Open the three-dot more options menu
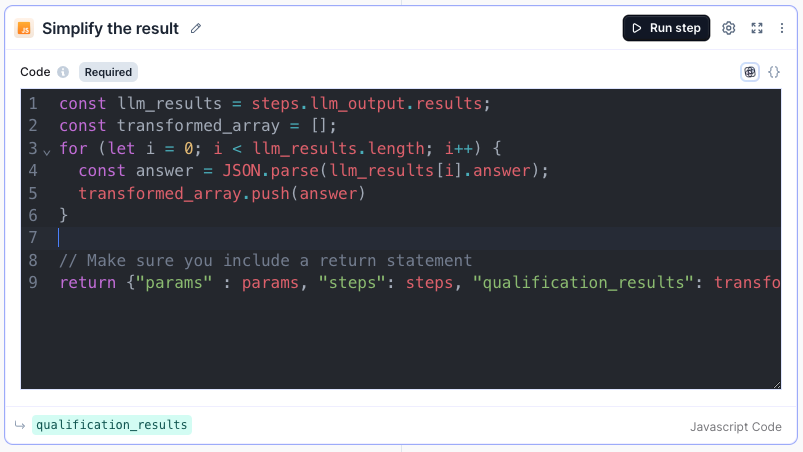Screen dimensions: 803x452 click(x=782, y=28)
